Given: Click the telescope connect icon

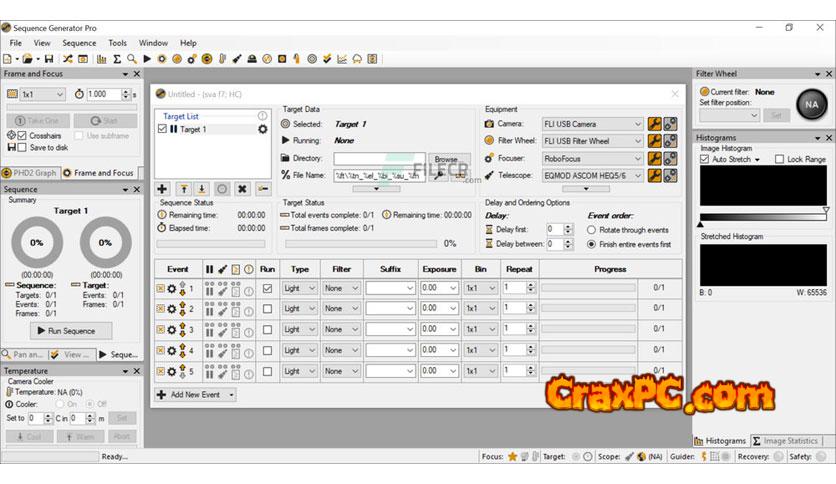Looking at the screenshot, I should point(670,175).
